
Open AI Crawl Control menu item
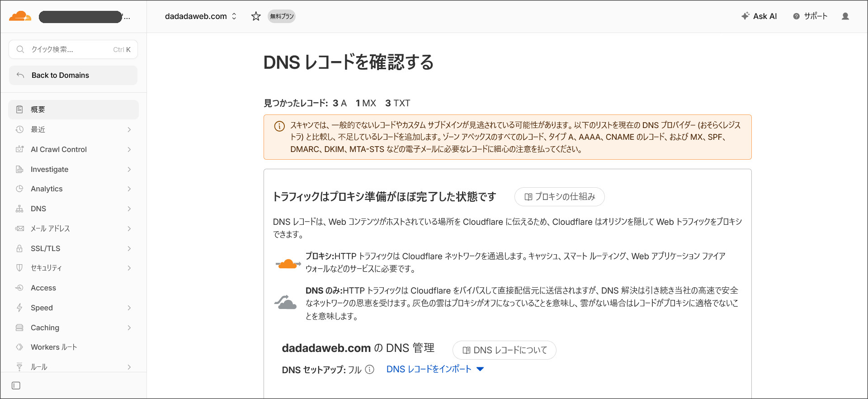coord(73,149)
